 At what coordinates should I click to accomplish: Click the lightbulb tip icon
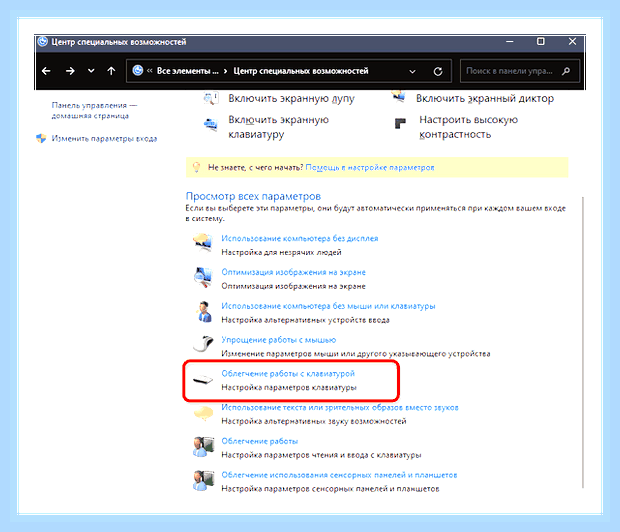coord(196,167)
